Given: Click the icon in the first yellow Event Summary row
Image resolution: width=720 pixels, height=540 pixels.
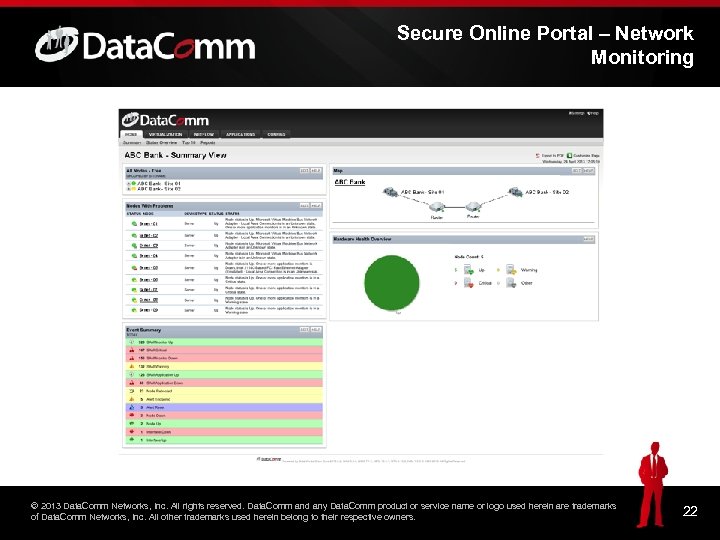Looking at the screenshot, I should pyautogui.click(x=132, y=366).
